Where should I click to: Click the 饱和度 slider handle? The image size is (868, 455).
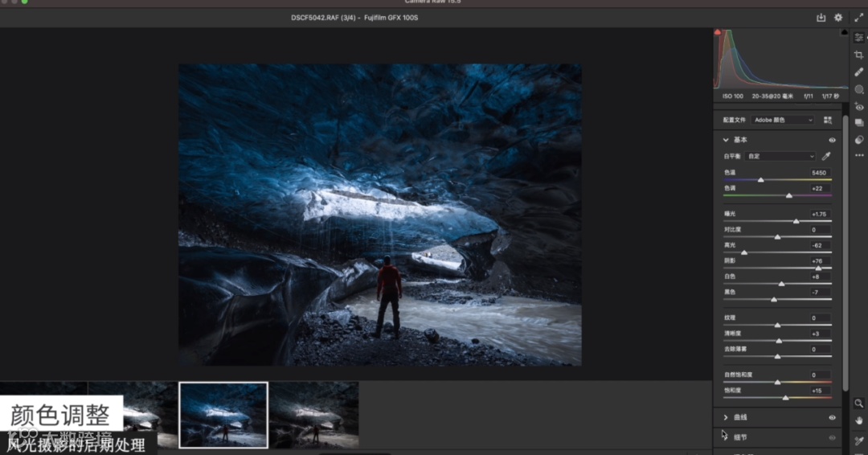point(785,397)
